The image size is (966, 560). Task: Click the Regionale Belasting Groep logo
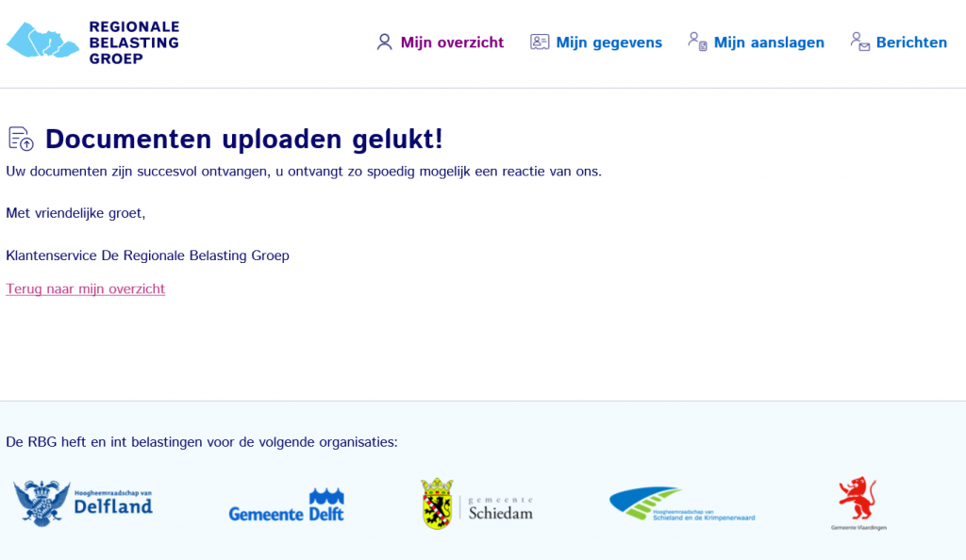93,41
